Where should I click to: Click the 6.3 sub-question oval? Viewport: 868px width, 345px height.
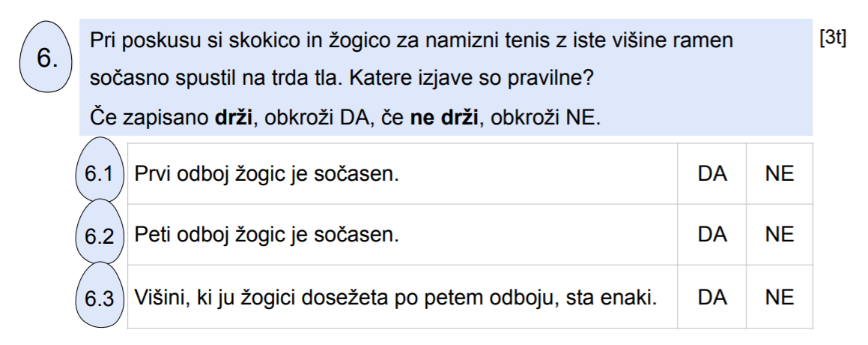tap(99, 295)
